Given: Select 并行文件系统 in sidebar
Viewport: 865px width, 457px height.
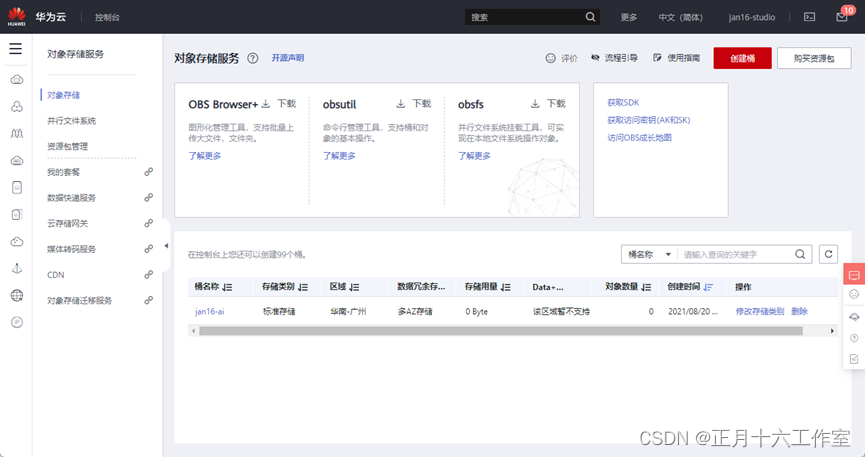Looking at the screenshot, I should [71, 121].
